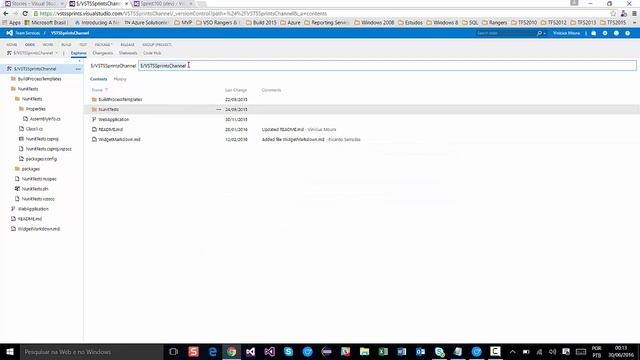Screen dimensions: 640x360
Task: Bookmark this page with the star icon
Action: coord(613,13)
